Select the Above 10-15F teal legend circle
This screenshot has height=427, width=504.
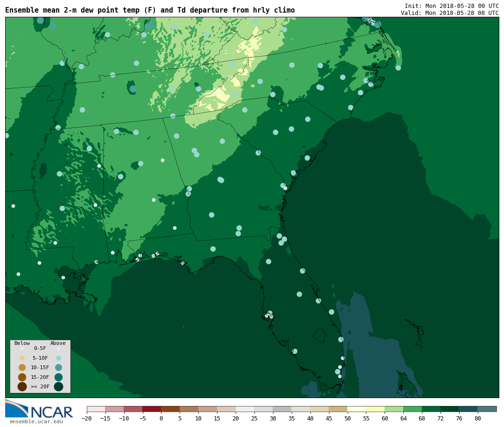click(x=58, y=368)
